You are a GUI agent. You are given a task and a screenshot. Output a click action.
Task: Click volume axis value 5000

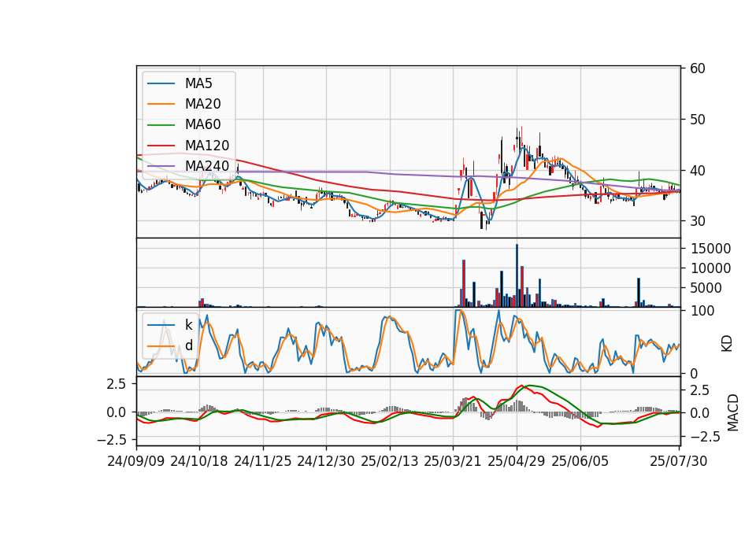coord(706,288)
